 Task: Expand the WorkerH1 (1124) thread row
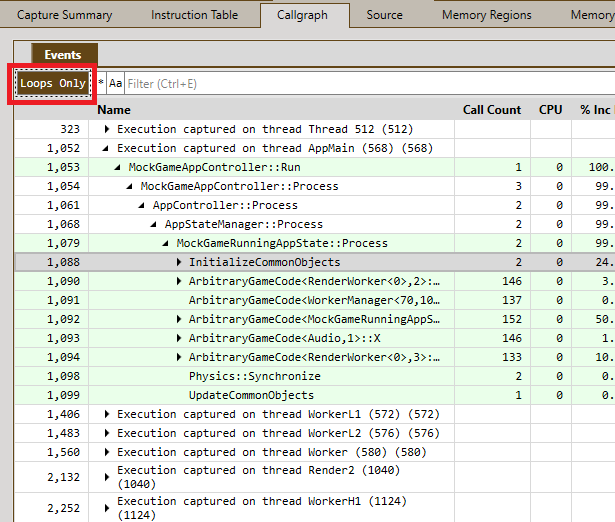coord(107,508)
